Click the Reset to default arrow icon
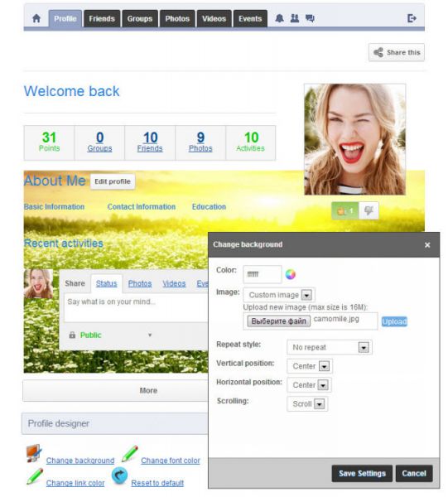Screen dimensions: 448x497 (119, 475)
